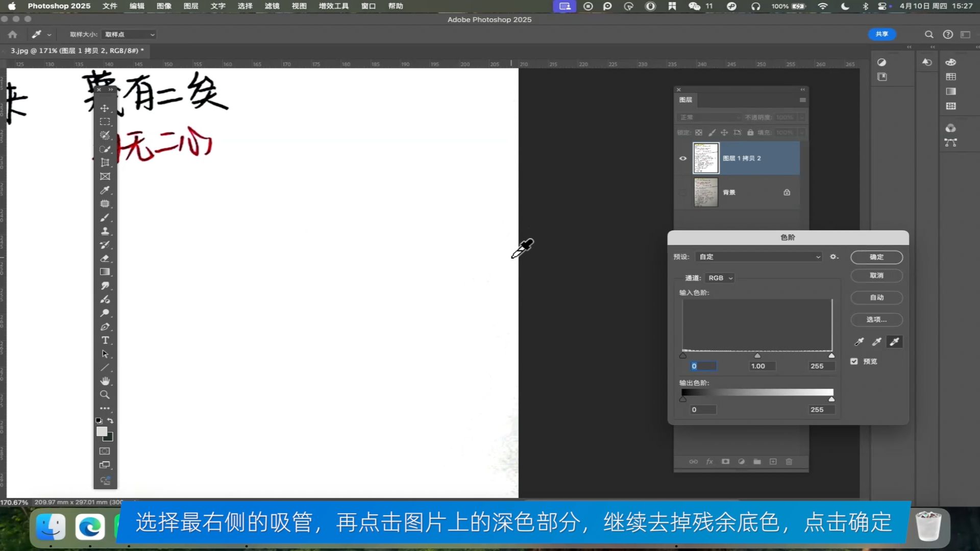Click the add layer mask icon
Viewport: 980px width, 551px height.
click(725, 462)
